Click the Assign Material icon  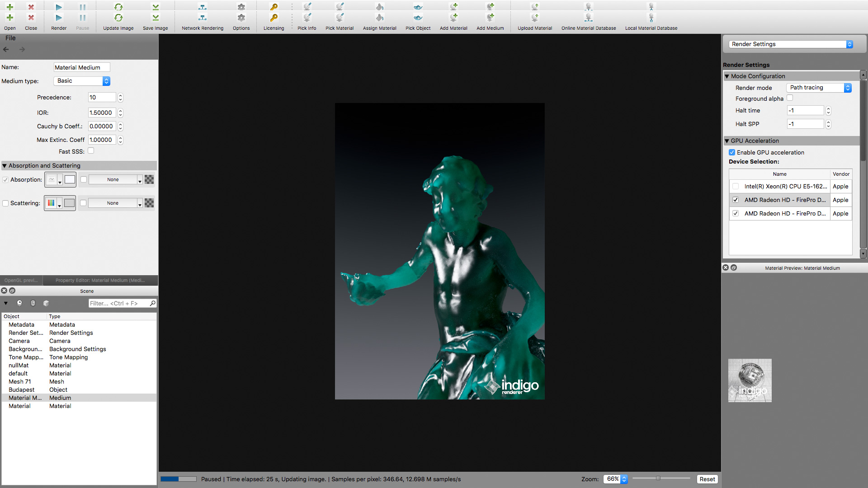(379, 18)
